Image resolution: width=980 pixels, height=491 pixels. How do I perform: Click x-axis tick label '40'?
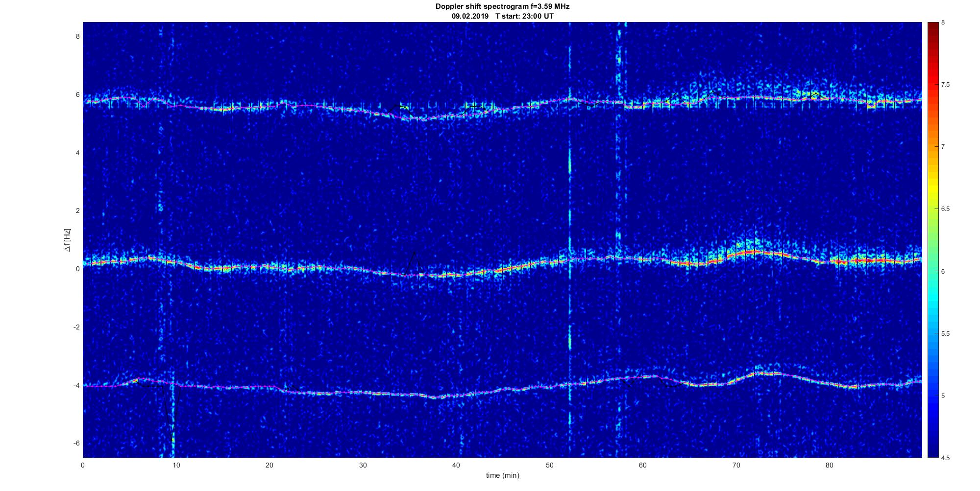(456, 465)
